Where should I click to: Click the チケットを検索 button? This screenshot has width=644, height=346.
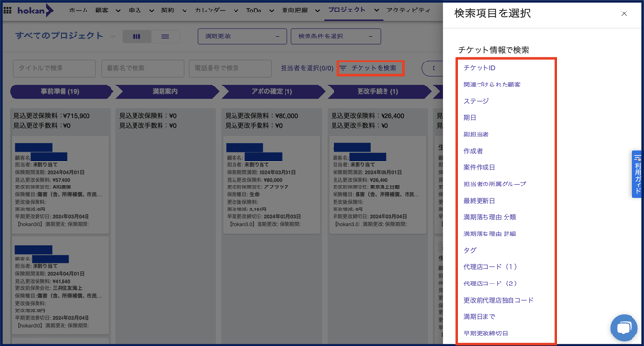pyautogui.click(x=370, y=68)
